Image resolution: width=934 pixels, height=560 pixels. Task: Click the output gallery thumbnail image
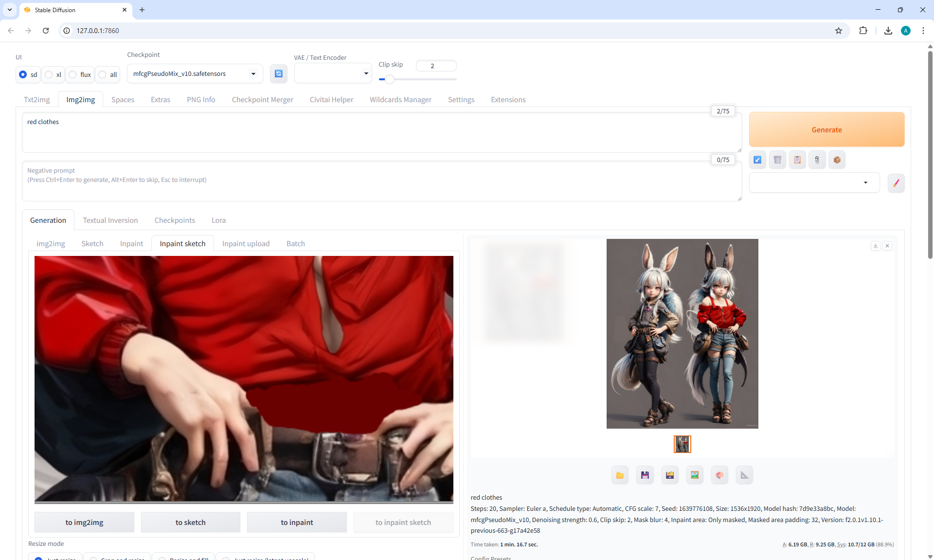pos(682,444)
